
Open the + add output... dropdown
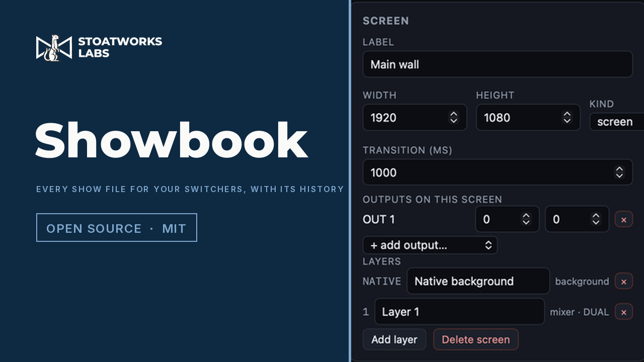tap(430, 245)
